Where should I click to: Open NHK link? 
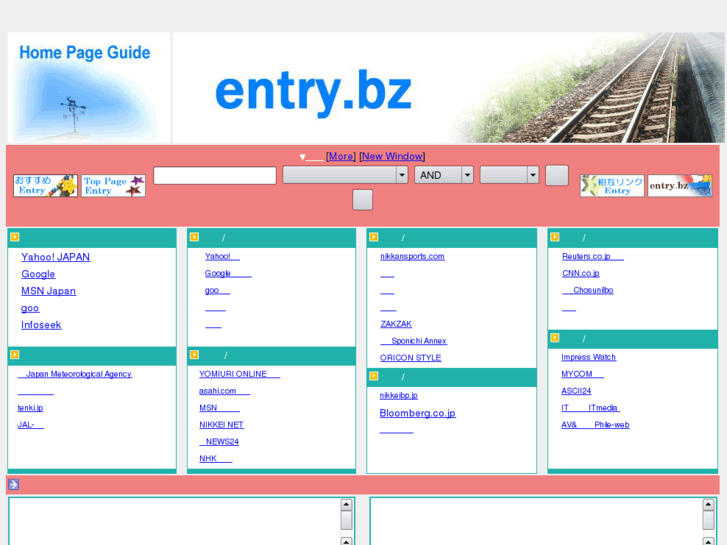[216, 458]
